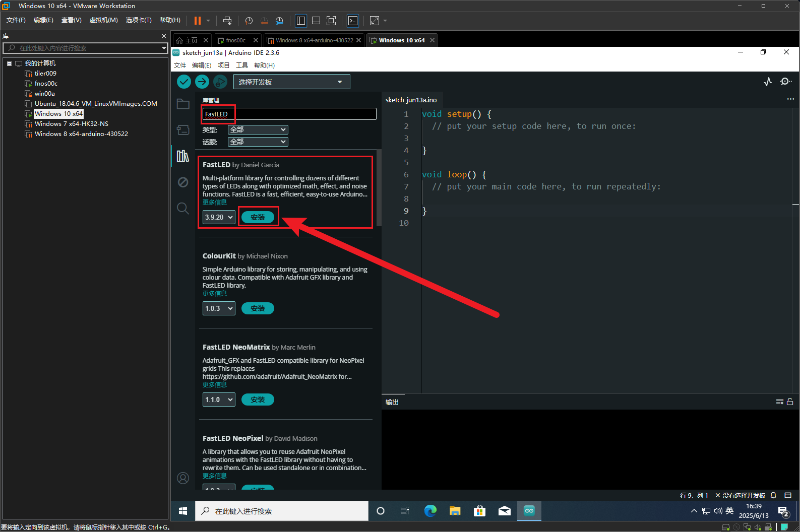800x532 pixels.
Task: Open the Serial Monitor icon
Action: pos(785,82)
